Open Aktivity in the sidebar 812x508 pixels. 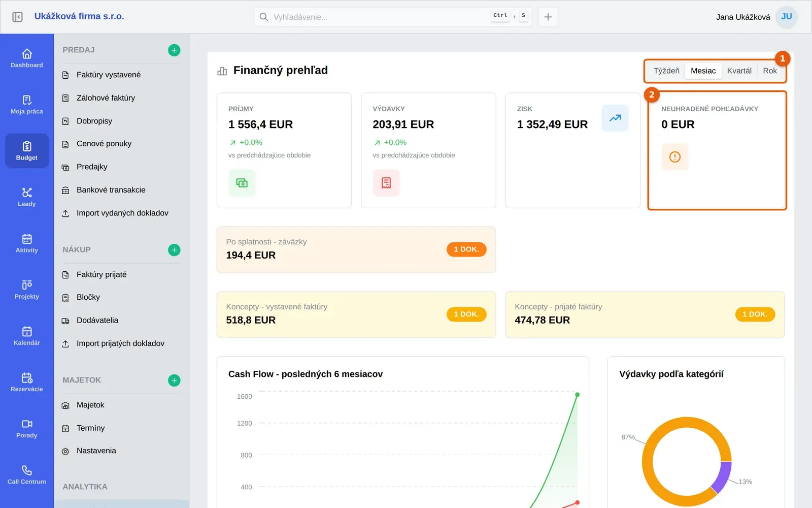pyautogui.click(x=27, y=243)
